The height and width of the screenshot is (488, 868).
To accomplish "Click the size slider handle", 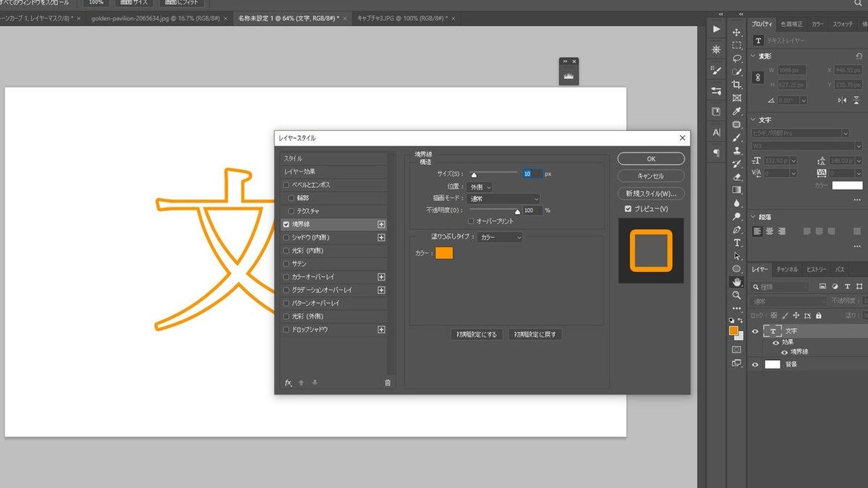I will pyautogui.click(x=475, y=175).
